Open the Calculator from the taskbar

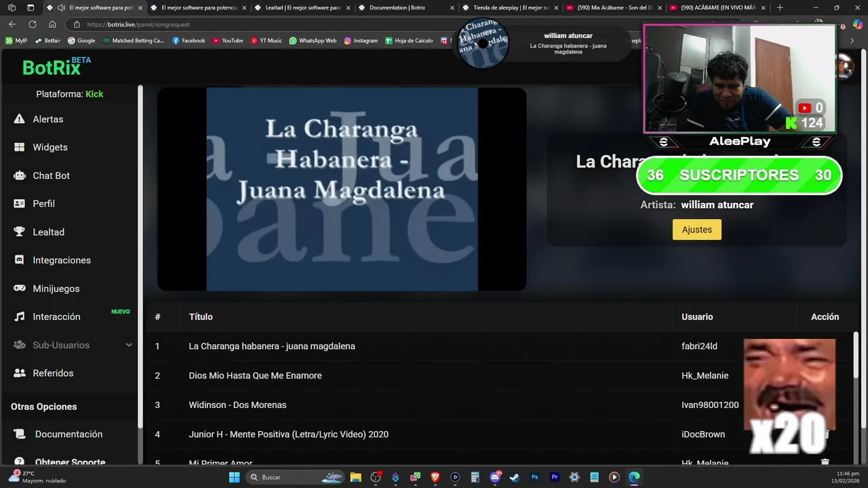(x=475, y=477)
